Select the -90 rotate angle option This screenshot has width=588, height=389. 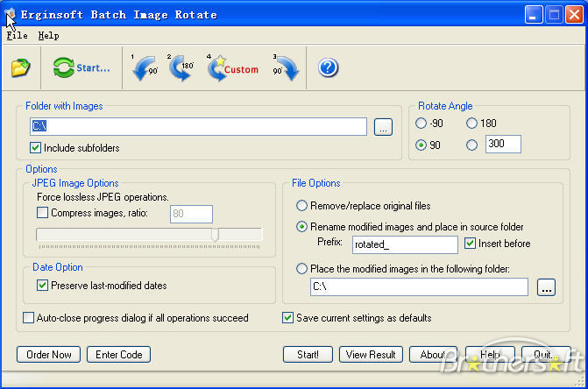(x=429, y=124)
